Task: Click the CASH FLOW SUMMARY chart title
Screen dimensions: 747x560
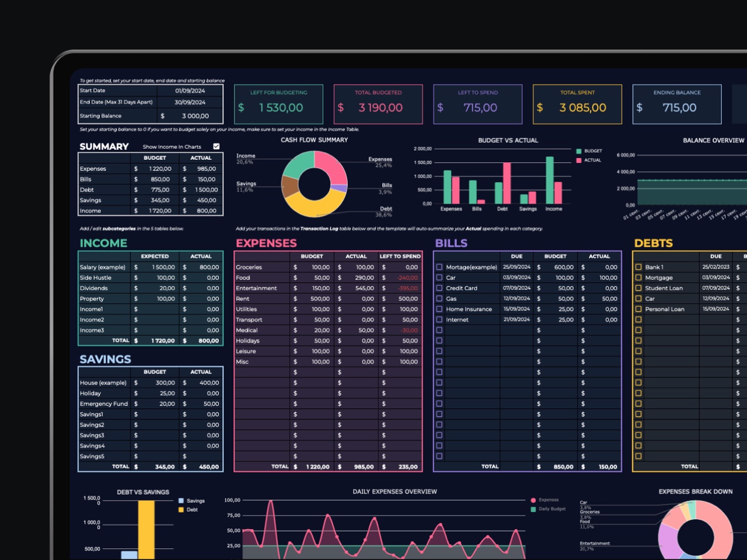Action: pyautogui.click(x=314, y=140)
